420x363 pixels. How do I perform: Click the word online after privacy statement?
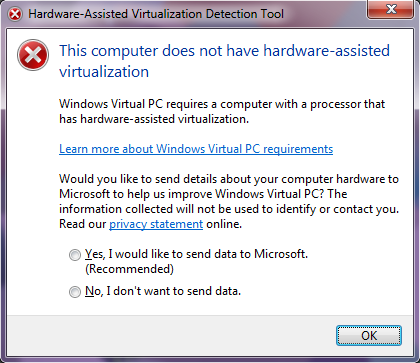(224, 224)
